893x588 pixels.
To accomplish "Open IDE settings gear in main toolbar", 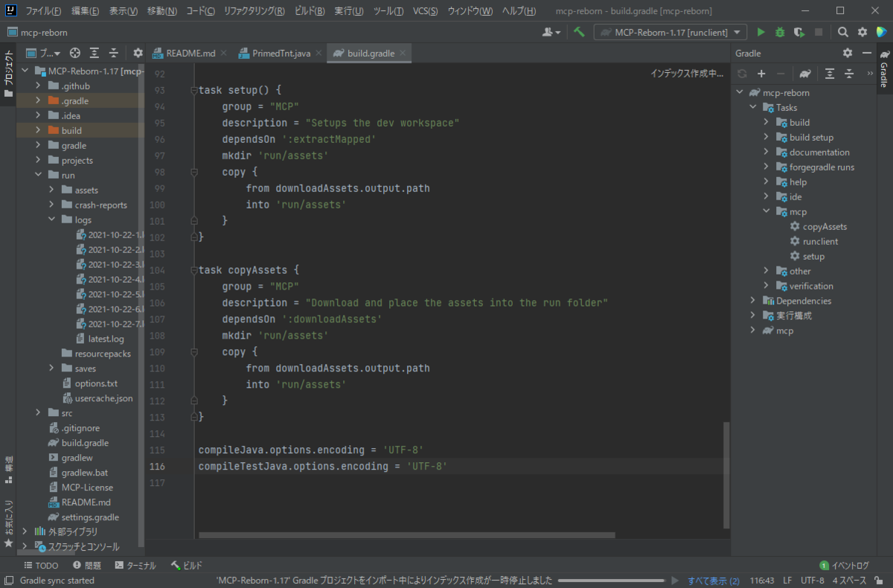I will [x=862, y=32].
